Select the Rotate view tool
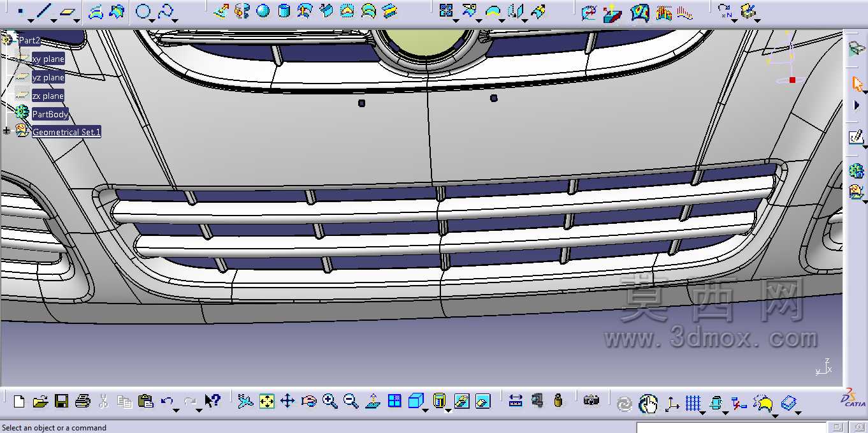Viewport: 868px width, 433px height. (x=308, y=401)
